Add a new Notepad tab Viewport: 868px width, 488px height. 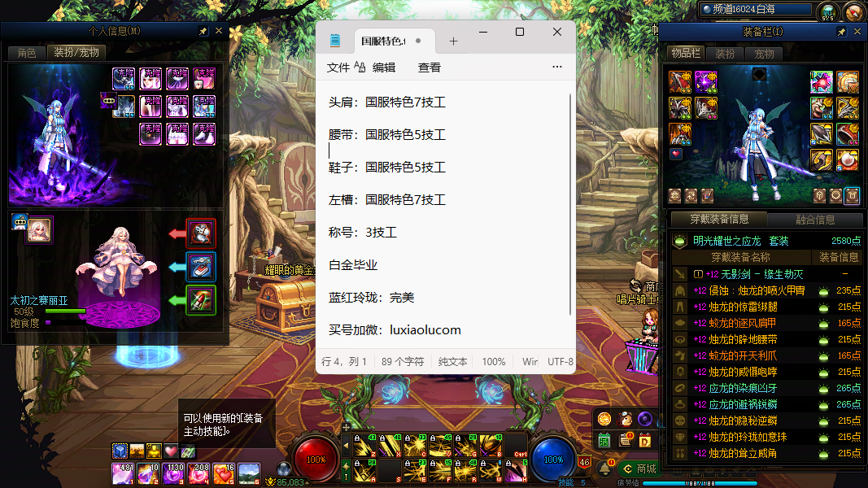(x=454, y=41)
